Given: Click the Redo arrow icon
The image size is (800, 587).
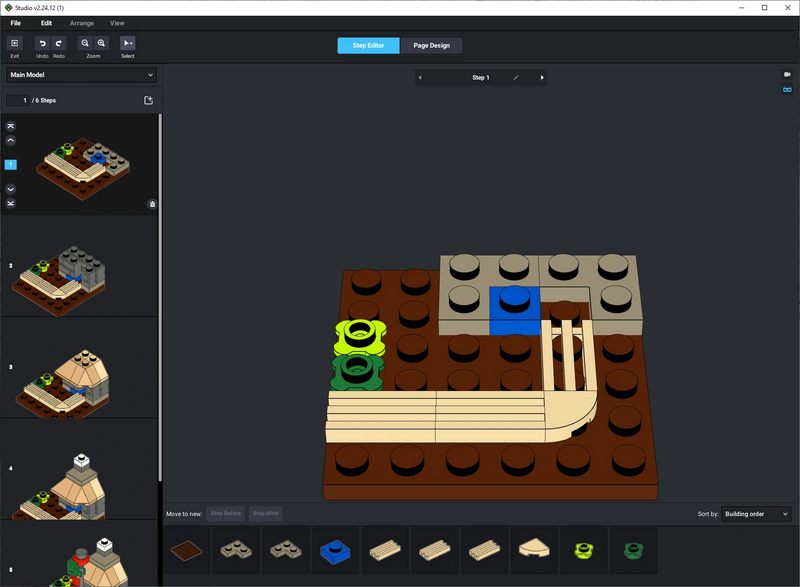Looking at the screenshot, I should point(59,44).
